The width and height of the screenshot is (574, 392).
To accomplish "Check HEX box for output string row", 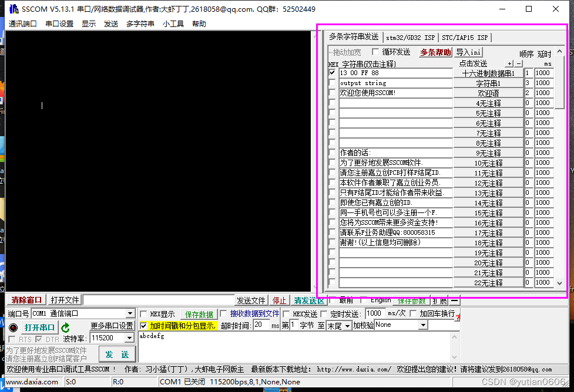I will [x=332, y=83].
